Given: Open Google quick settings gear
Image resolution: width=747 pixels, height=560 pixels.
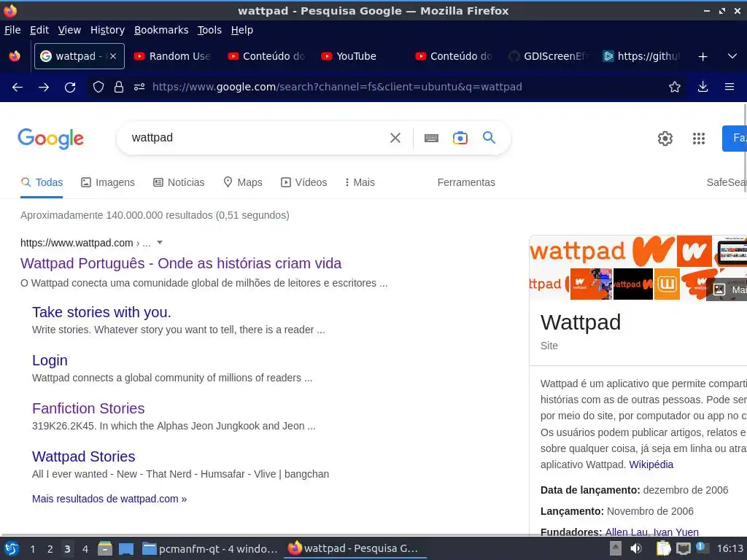Looking at the screenshot, I should 665,139.
